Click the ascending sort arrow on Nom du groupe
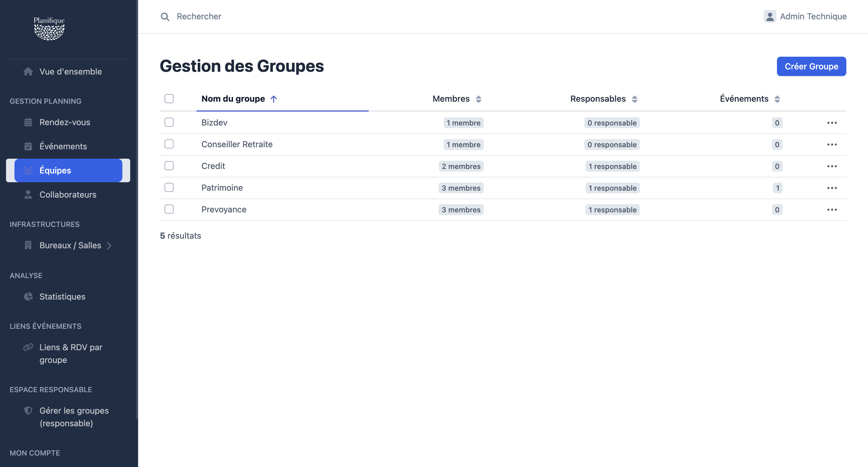The image size is (868, 467). pos(274,99)
